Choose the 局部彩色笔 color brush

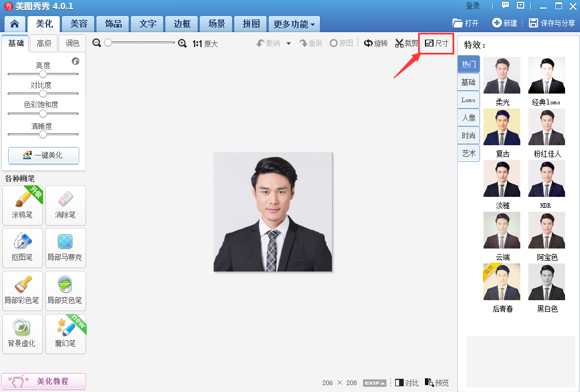tap(22, 290)
